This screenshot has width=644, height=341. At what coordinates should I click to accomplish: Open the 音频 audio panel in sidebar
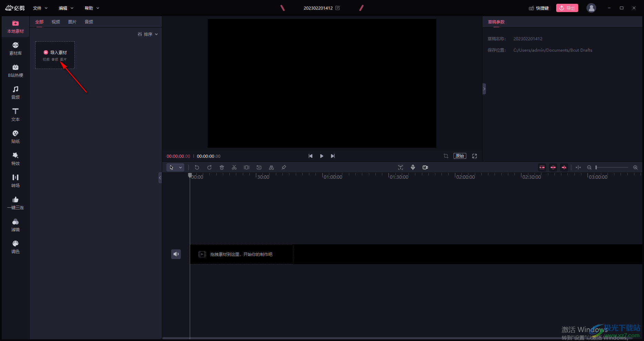click(x=15, y=93)
